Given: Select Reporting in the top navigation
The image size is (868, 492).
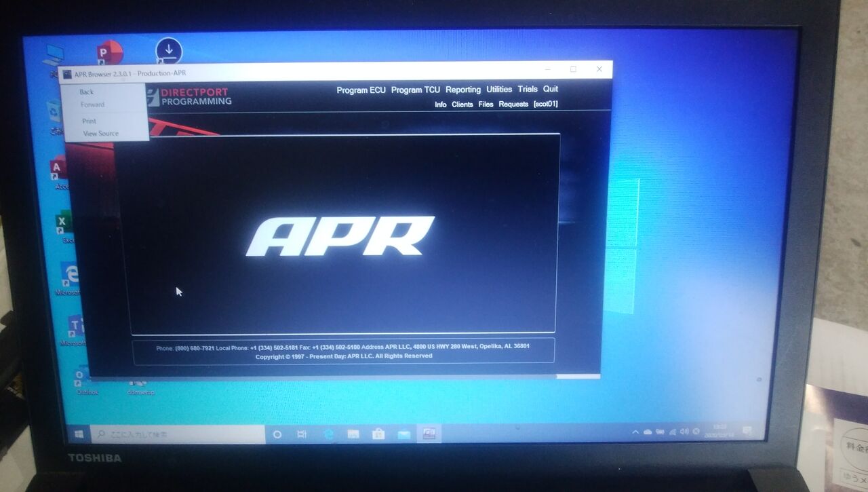Looking at the screenshot, I should 463,90.
